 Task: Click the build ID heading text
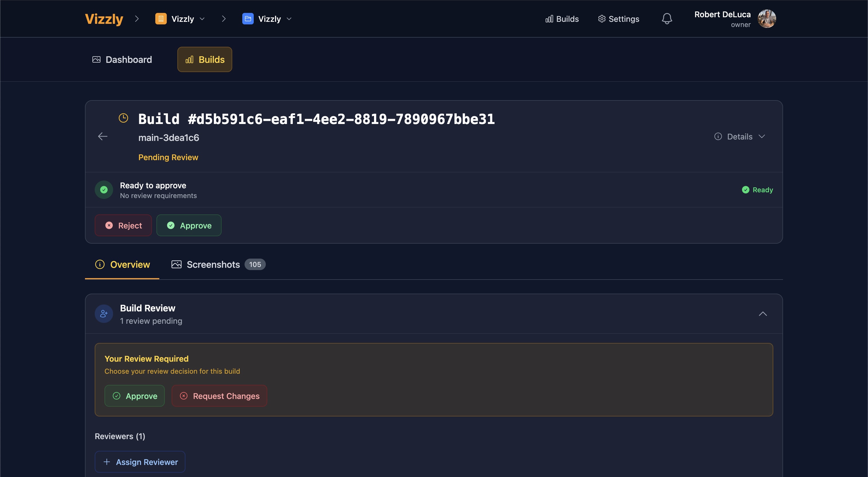click(316, 119)
